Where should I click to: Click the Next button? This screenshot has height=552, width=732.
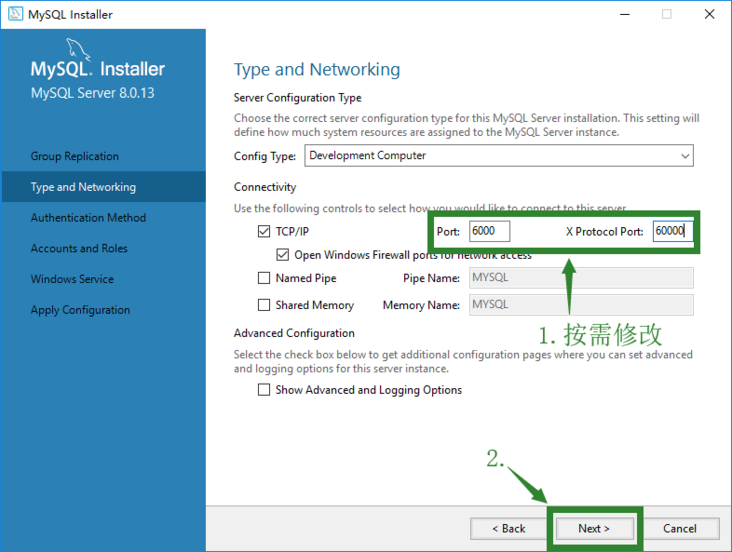tap(594, 529)
